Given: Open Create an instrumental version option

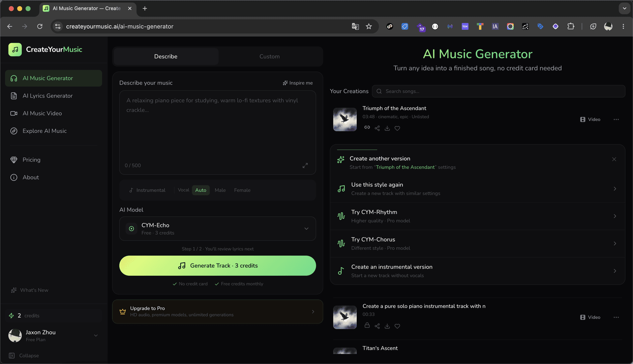Looking at the screenshot, I should pos(477,271).
